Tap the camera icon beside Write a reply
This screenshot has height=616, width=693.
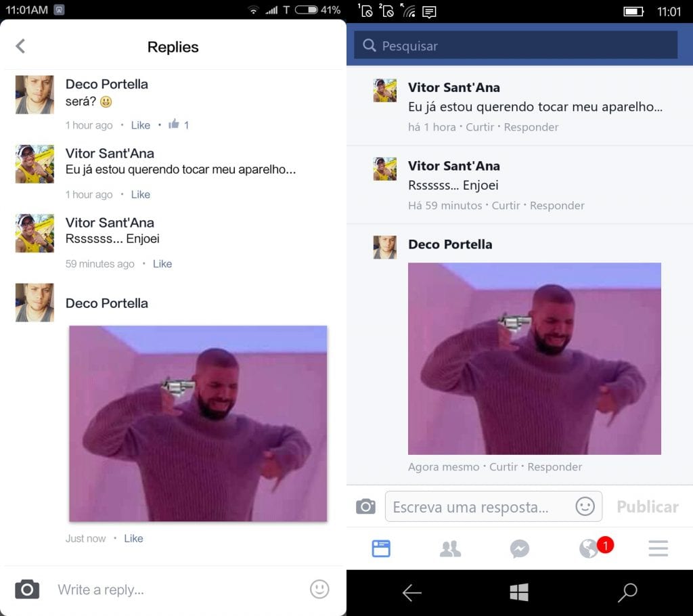pyautogui.click(x=27, y=590)
